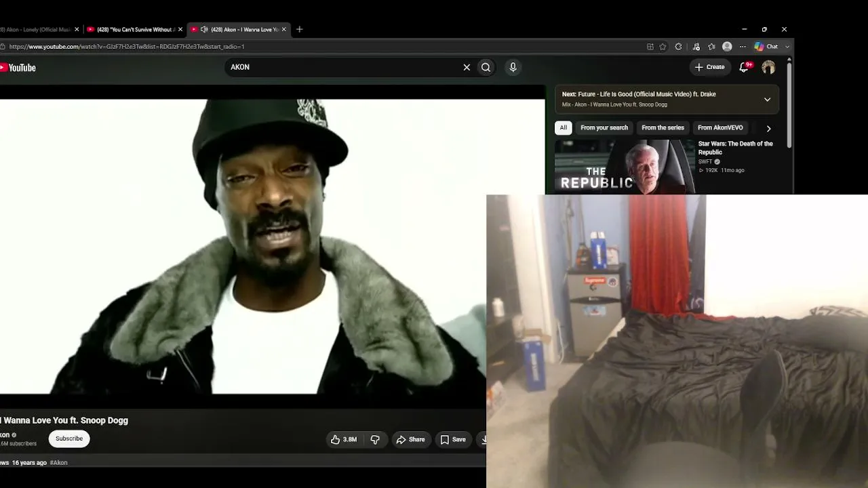Select the browser address bar URL

[x=127, y=47]
